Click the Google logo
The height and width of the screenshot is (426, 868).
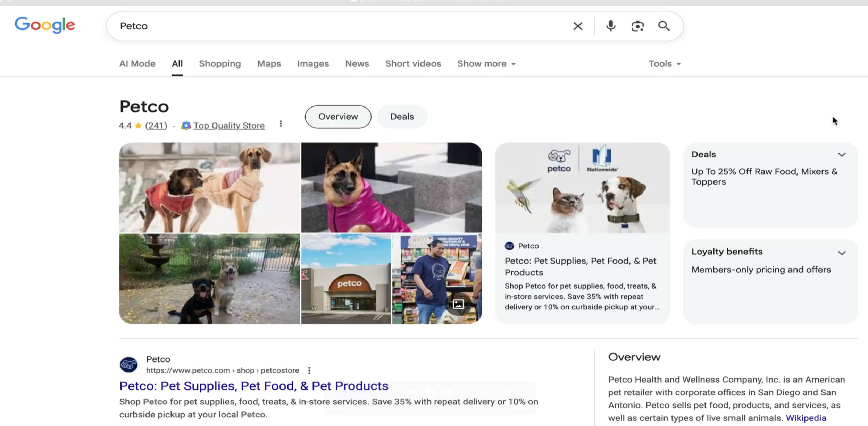pos(45,25)
